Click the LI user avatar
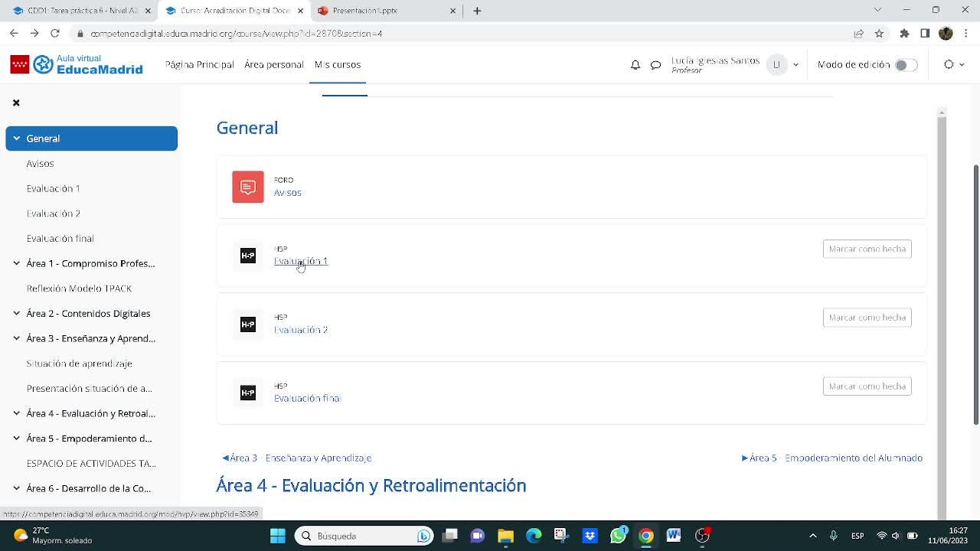The width and height of the screenshot is (980, 551). [776, 65]
